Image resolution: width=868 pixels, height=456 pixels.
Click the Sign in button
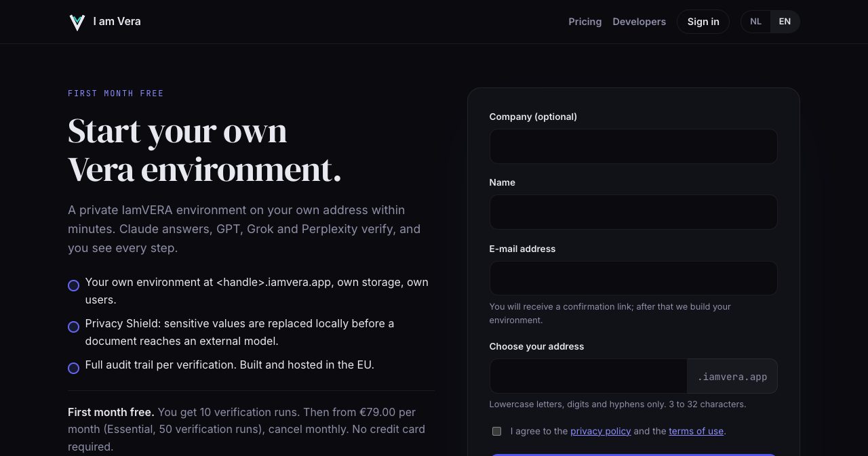pos(703,22)
